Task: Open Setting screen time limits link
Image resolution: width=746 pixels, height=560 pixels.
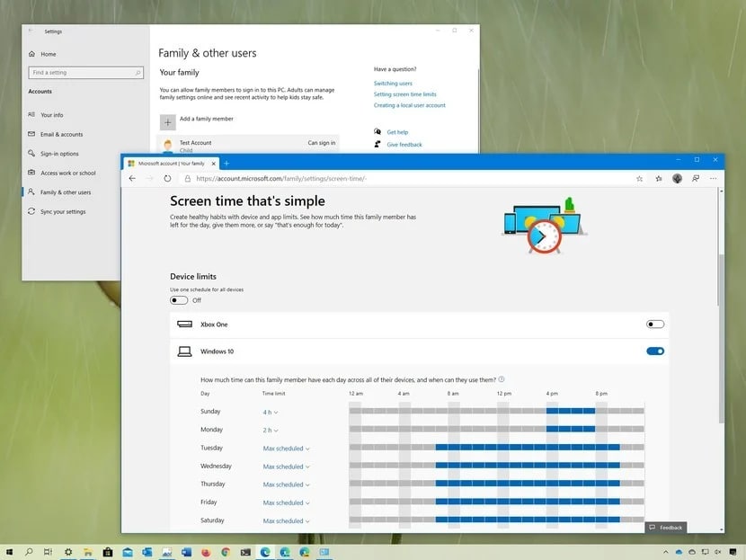Action: click(x=404, y=94)
